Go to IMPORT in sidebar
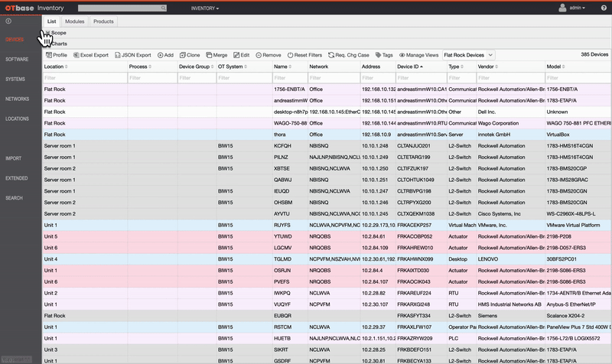This screenshot has height=364, width=612. (13, 158)
